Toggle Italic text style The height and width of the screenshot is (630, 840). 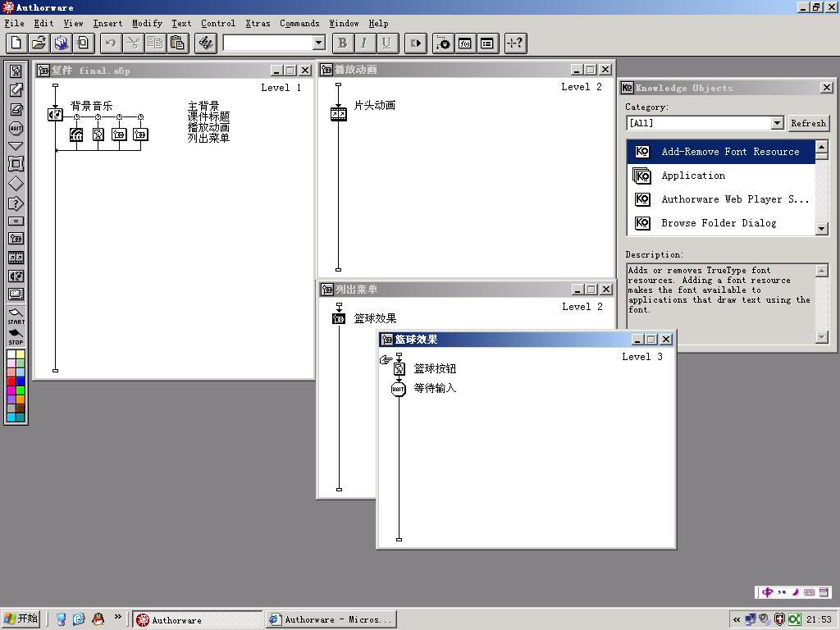tap(364, 43)
